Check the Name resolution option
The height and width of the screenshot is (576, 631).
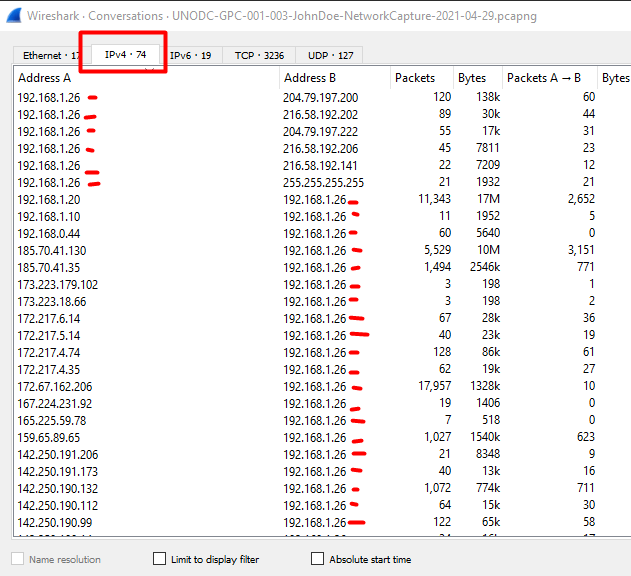17,559
